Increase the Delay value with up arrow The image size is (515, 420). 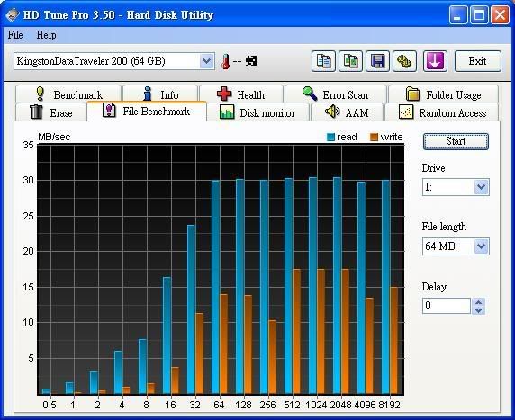click(479, 302)
